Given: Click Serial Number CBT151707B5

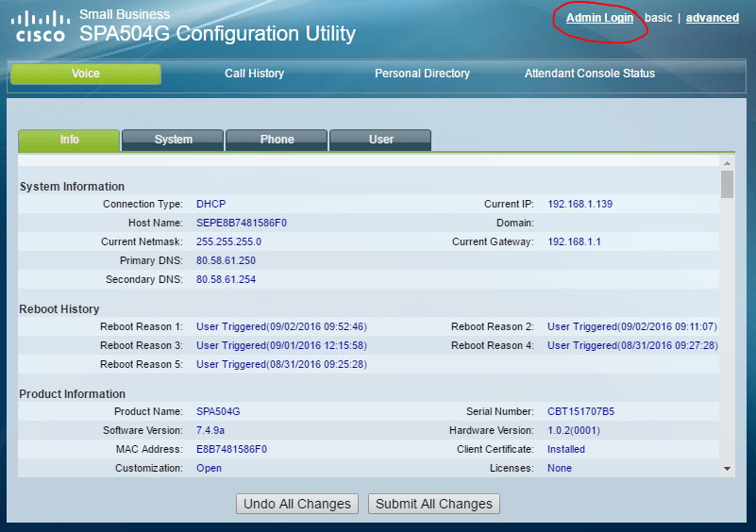Looking at the screenshot, I should tap(581, 411).
